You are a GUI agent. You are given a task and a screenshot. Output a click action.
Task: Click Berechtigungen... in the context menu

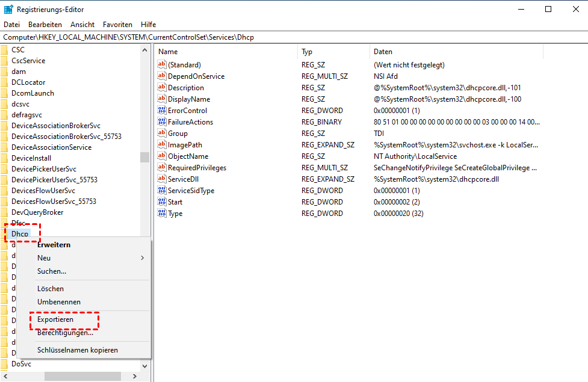pos(65,333)
